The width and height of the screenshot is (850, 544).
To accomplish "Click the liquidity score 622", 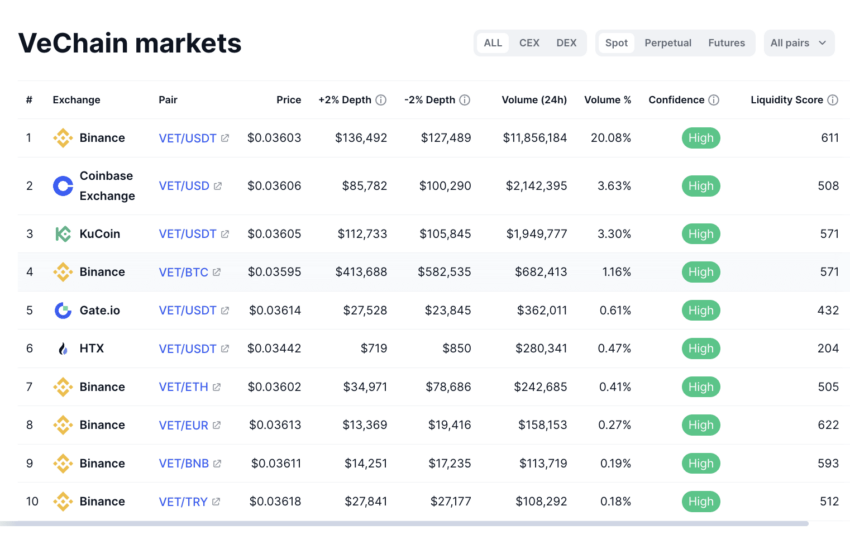I will click(828, 425).
